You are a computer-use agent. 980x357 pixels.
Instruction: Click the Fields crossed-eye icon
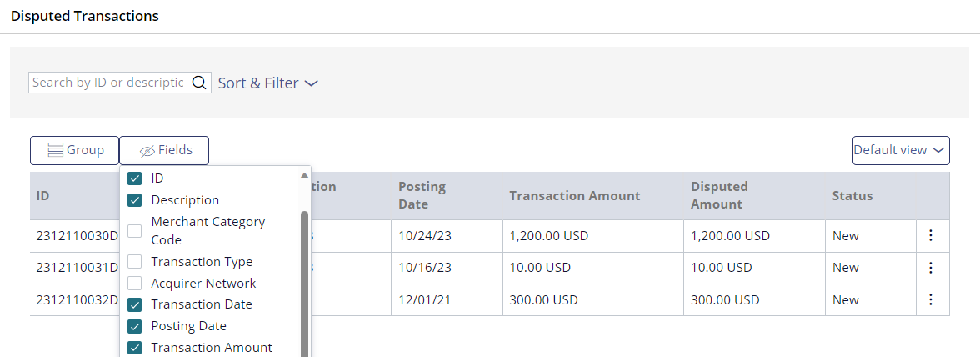coord(147,151)
